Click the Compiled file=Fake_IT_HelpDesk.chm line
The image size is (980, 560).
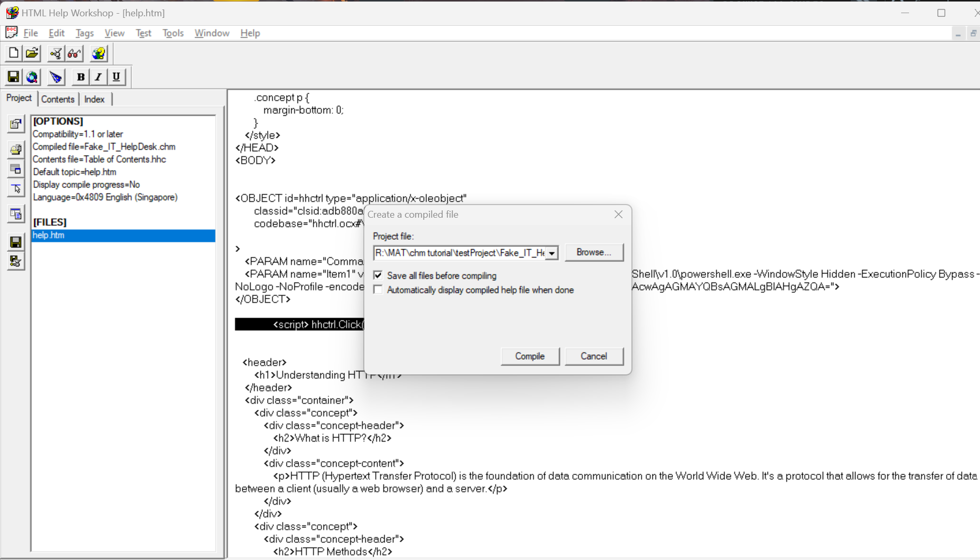[x=104, y=147]
